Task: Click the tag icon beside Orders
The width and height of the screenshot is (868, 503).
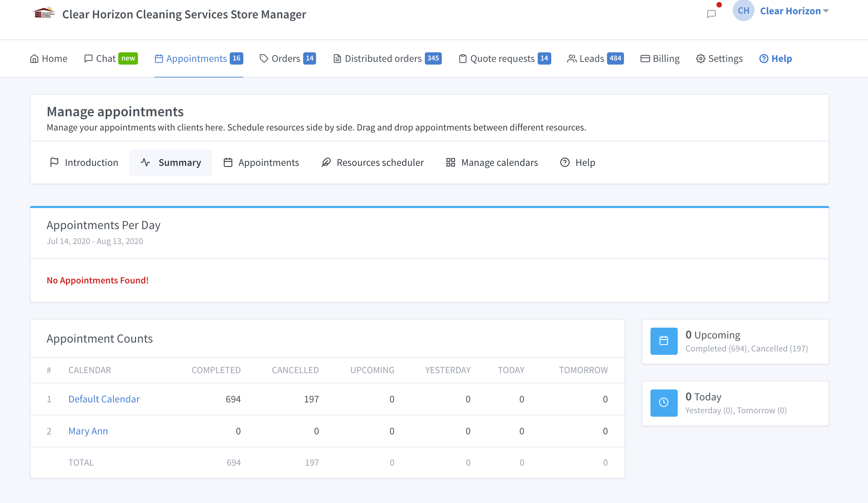Action: (x=264, y=58)
